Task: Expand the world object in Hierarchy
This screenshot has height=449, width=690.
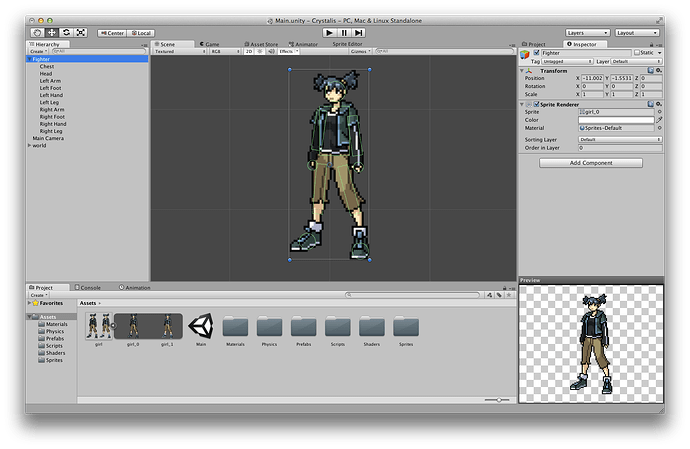Action: 29,145
